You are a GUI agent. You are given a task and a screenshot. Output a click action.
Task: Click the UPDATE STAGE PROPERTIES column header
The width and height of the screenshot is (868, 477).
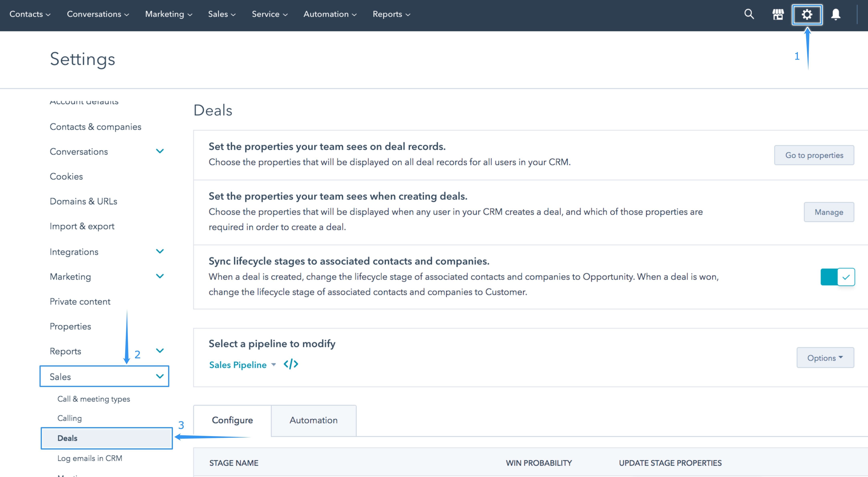click(x=670, y=463)
